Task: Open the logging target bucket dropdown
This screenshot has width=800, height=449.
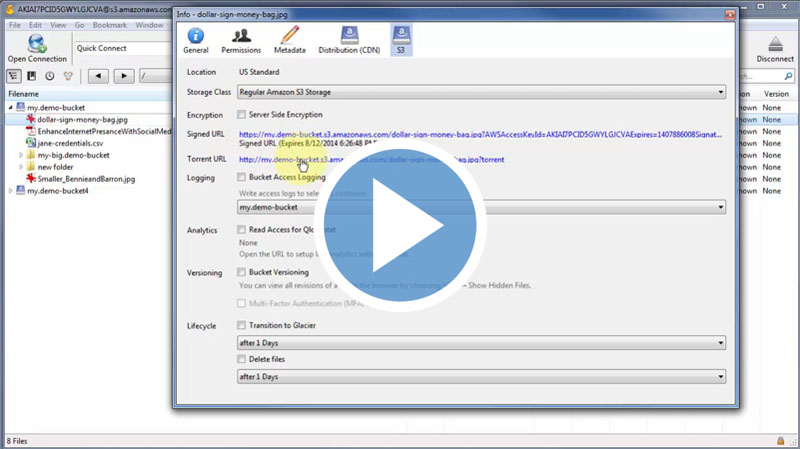Action: [x=481, y=207]
